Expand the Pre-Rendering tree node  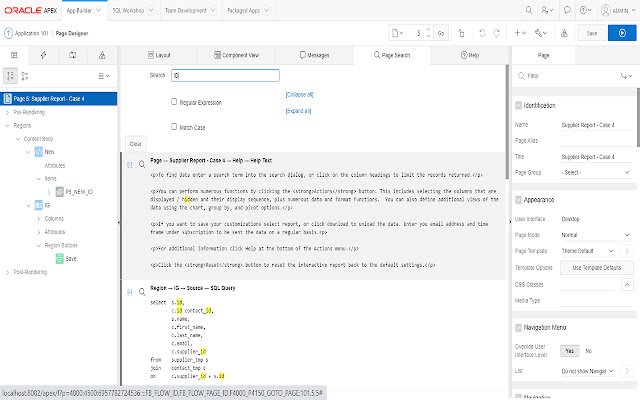[7, 112]
